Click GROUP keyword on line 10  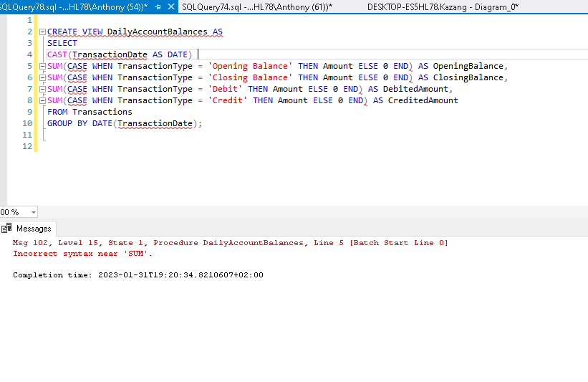(59, 123)
